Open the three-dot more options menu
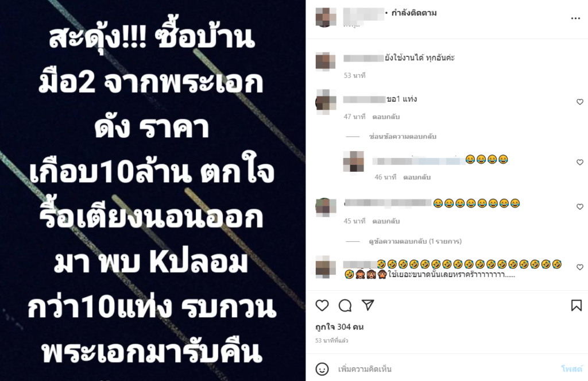Screen dimensions: 588x381 [x=575, y=18]
